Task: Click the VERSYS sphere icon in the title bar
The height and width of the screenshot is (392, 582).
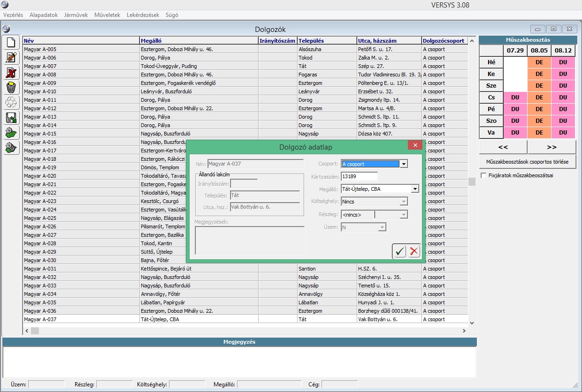Action: pos(5,5)
